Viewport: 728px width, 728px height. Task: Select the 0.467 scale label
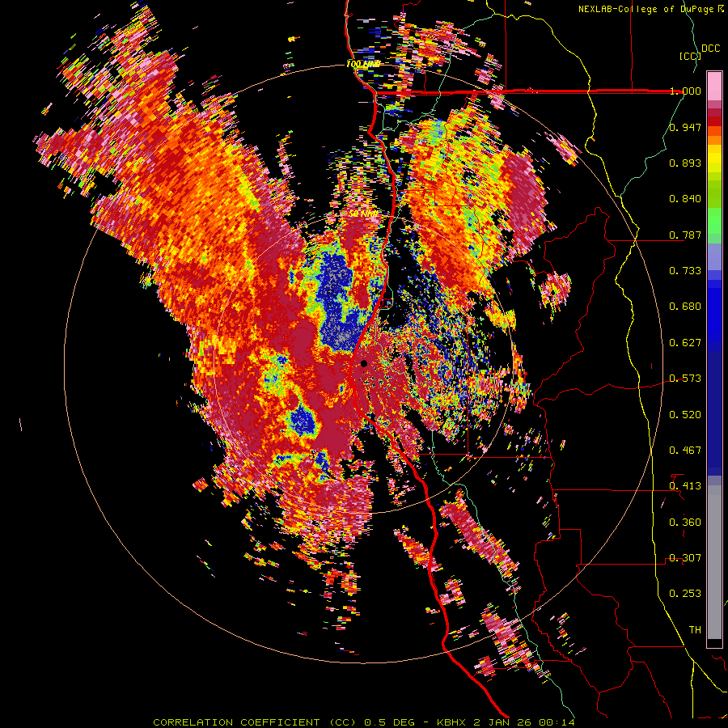point(685,451)
